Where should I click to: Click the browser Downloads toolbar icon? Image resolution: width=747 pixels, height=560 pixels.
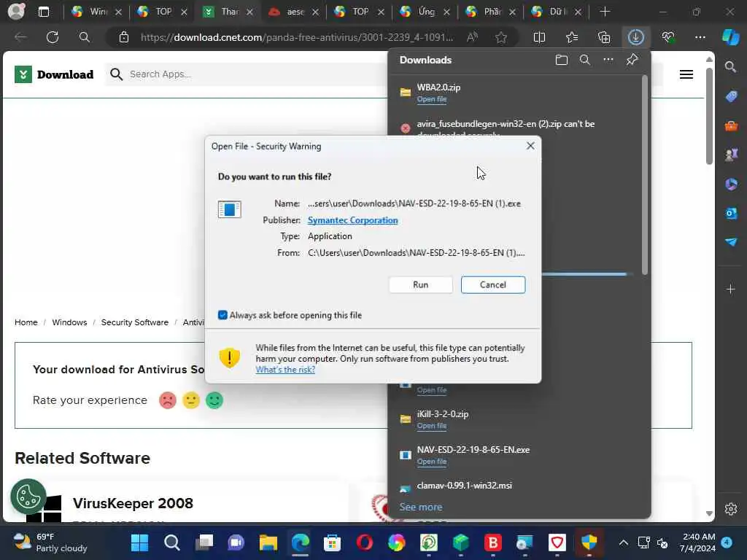635,37
